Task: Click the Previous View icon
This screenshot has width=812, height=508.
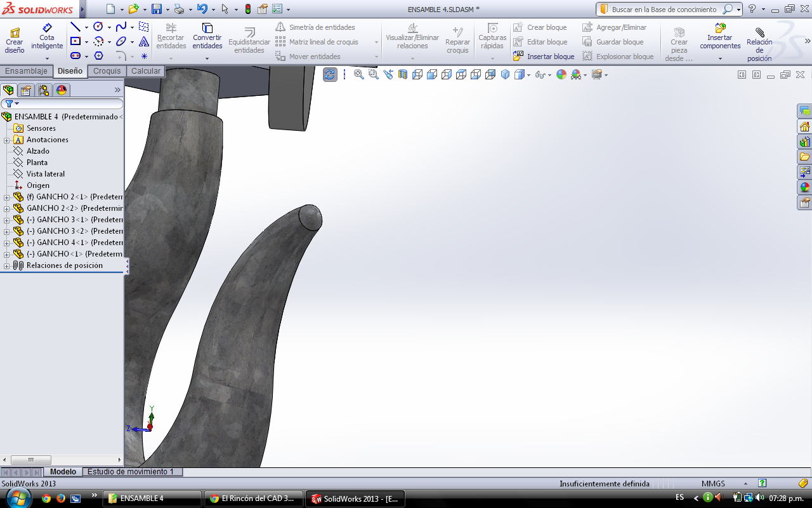Action: pyautogui.click(x=388, y=74)
